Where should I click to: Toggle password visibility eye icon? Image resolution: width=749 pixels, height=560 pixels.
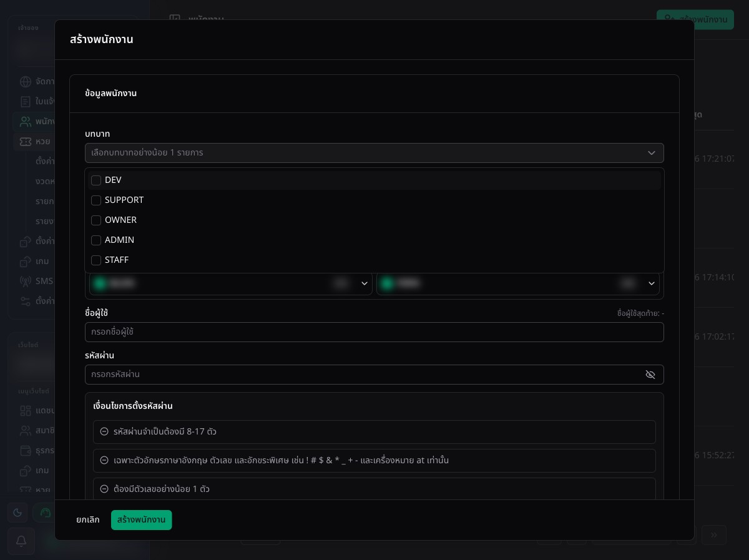pos(650,375)
